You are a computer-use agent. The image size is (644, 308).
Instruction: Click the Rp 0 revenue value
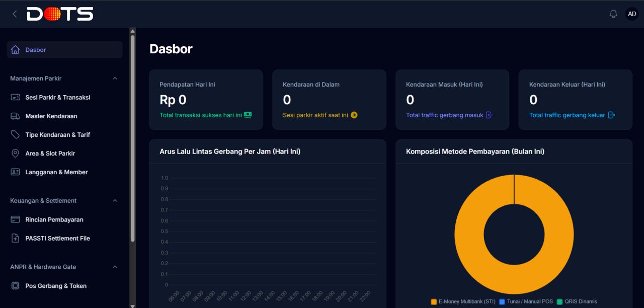[x=173, y=100]
